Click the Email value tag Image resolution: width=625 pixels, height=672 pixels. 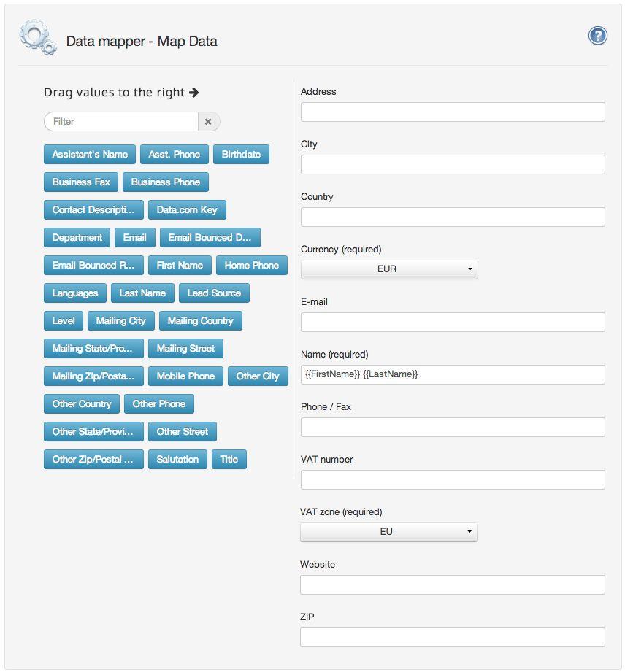pos(134,238)
